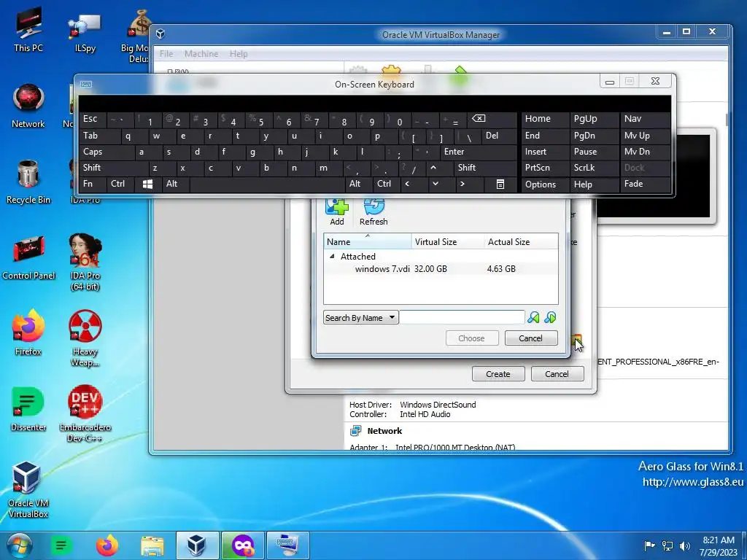Viewport: 747px width, 560px height.
Task: Toggle the right Shift key on keyboard
Action: (485, 168)
